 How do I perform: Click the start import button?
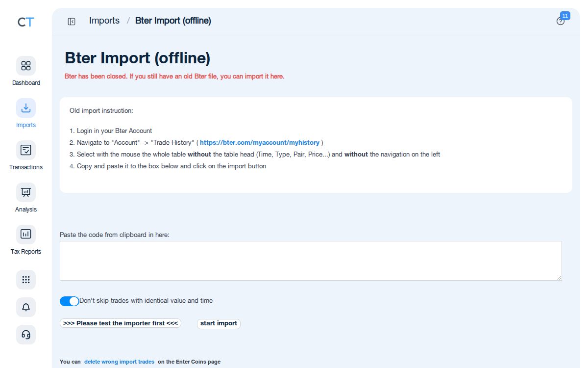219,323
